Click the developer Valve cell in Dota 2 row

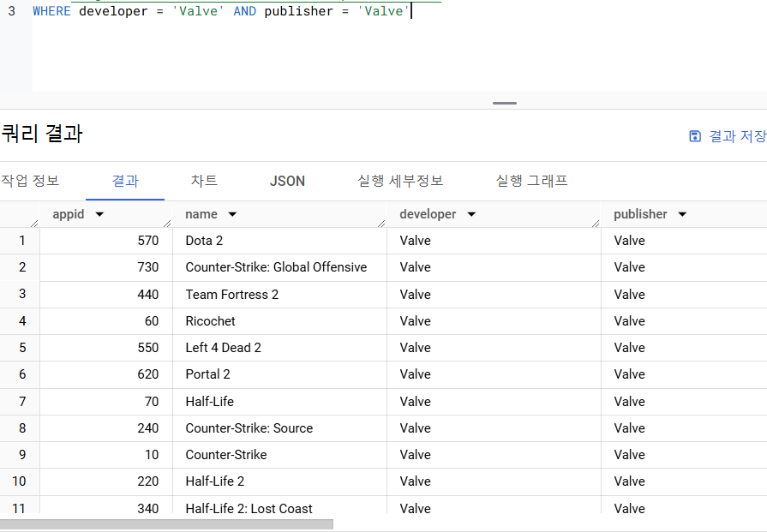coord(494,241)
